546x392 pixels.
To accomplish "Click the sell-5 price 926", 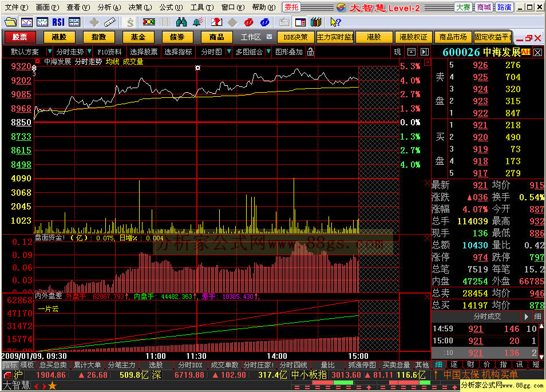I will click(480, 65).
